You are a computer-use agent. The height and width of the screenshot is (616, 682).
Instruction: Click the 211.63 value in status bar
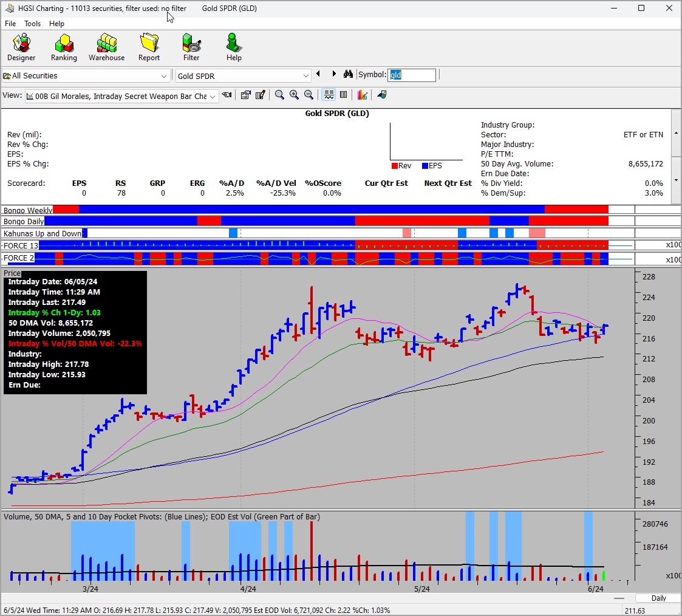635,611
